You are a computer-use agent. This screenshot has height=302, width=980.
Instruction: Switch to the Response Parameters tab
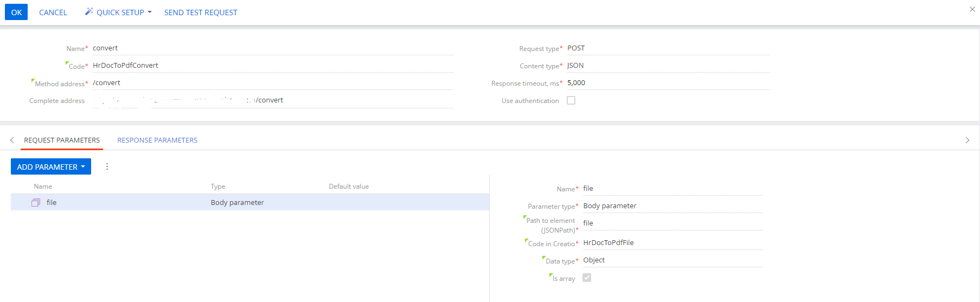(157, 140)
